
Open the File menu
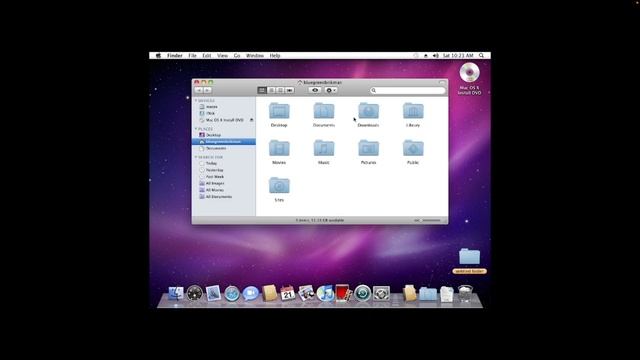(192, 56)
